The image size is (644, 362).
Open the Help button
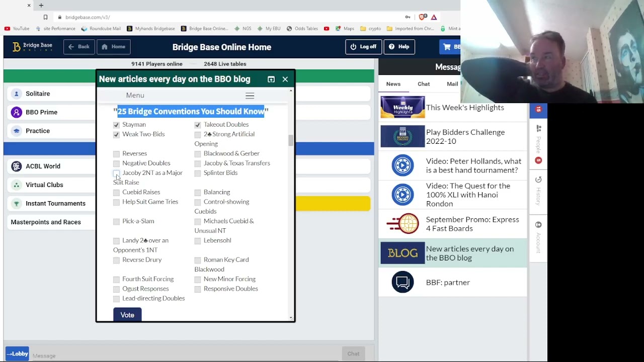click(x=399, y=47)
